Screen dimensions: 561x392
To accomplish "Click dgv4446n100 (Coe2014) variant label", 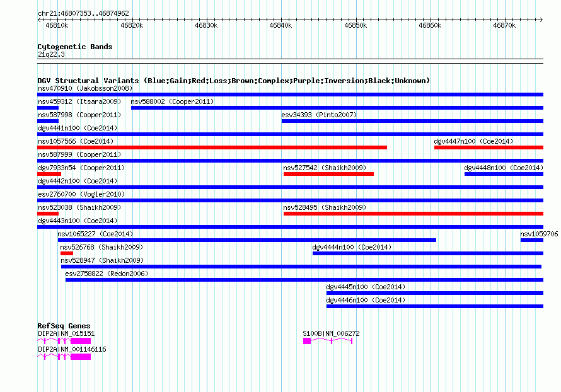I will pyautogui.click(x=366, y=300).
